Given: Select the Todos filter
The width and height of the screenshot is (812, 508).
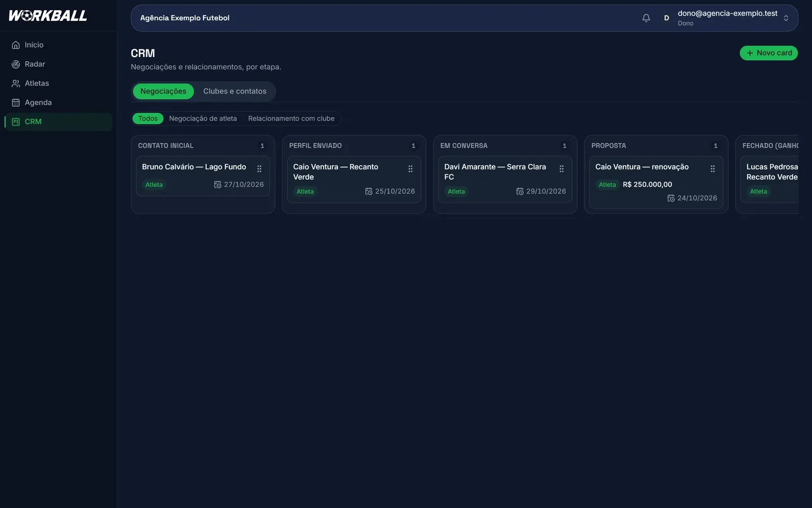Looking at the screenshot, I should pos(148,118).
